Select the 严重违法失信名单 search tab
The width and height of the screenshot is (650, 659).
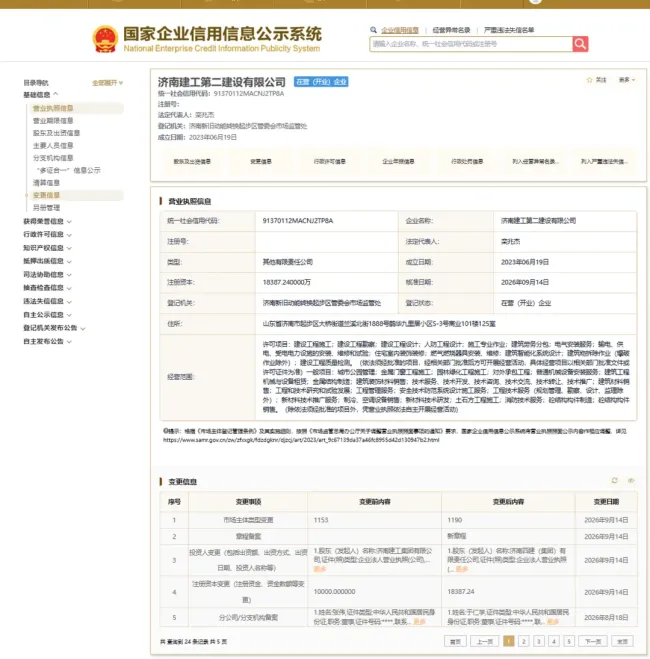pos(509,30)
